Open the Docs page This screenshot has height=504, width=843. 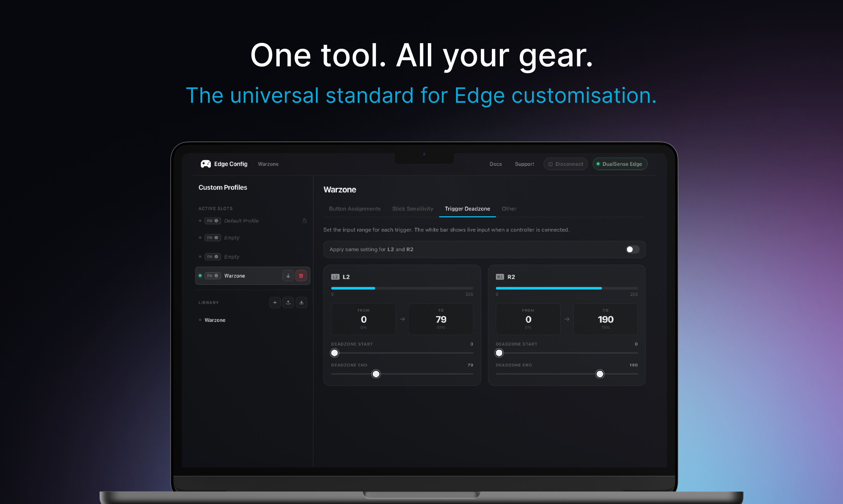496,164
